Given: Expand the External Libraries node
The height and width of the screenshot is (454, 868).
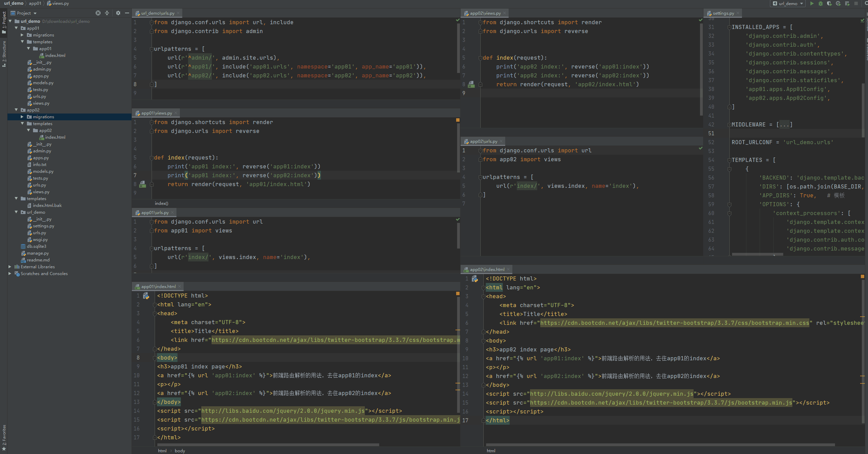Looking at the screenshot, I should coord(10,267).
